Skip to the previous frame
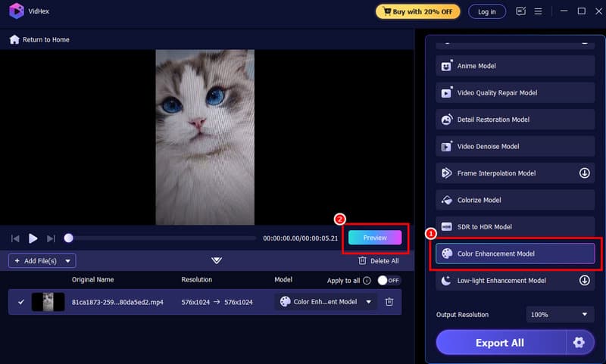The height and width of the screenshot is (364, 606). (15, 238)
